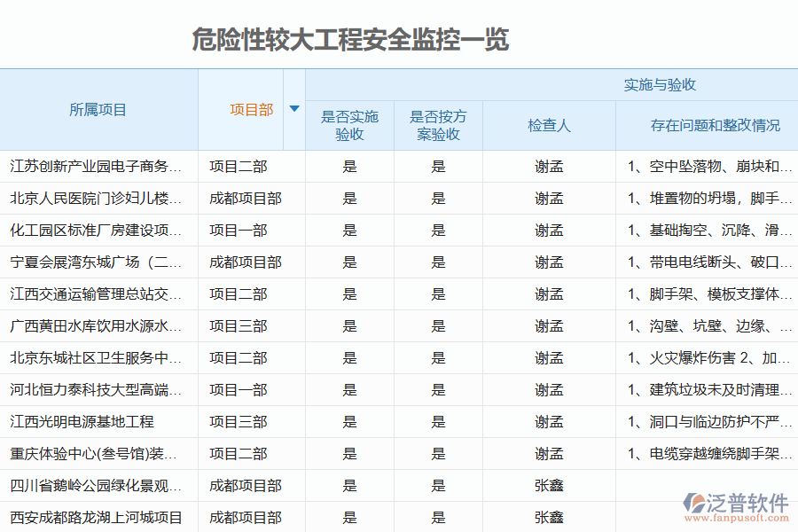The width and height of the screenshot is (798, 532).
Task: Select the 西安成都路龙湖上河城项目 cell
Action: 98,517
